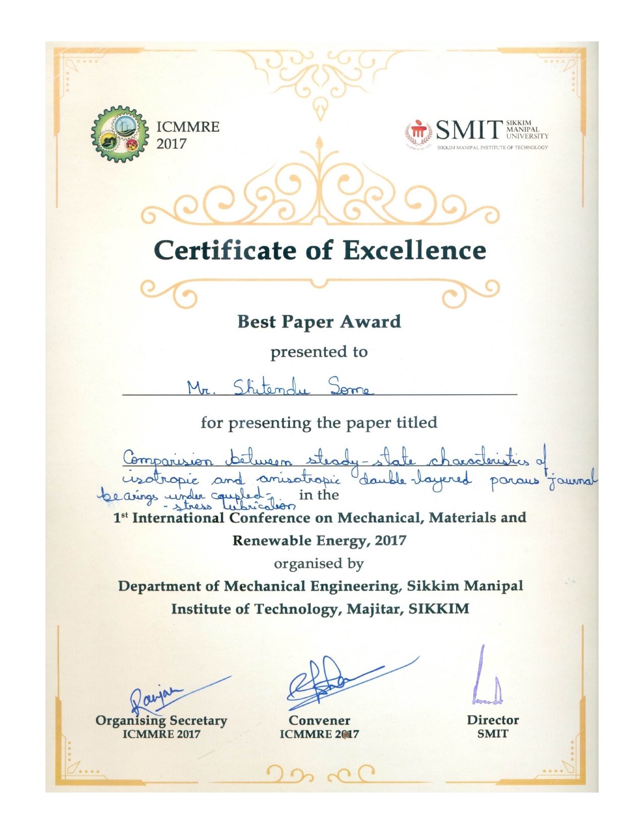Select the 'Director' label
The image size is (644, 834).
pos(492,720)
